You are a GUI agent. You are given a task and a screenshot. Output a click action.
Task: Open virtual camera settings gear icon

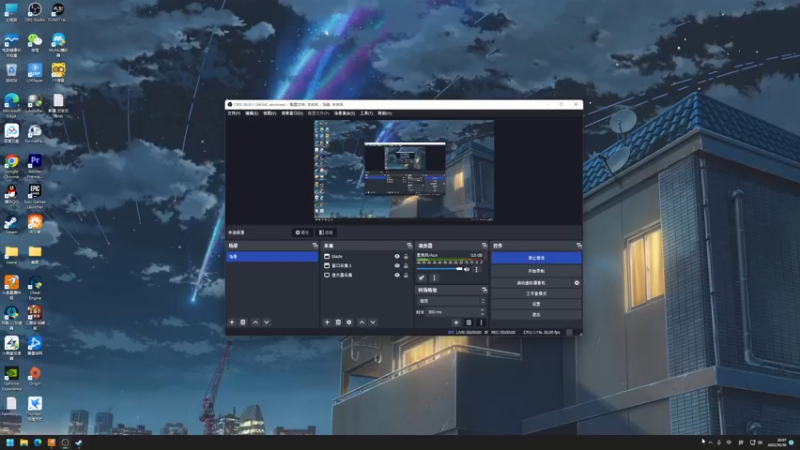pyautogui.click(x=577, y=283)
